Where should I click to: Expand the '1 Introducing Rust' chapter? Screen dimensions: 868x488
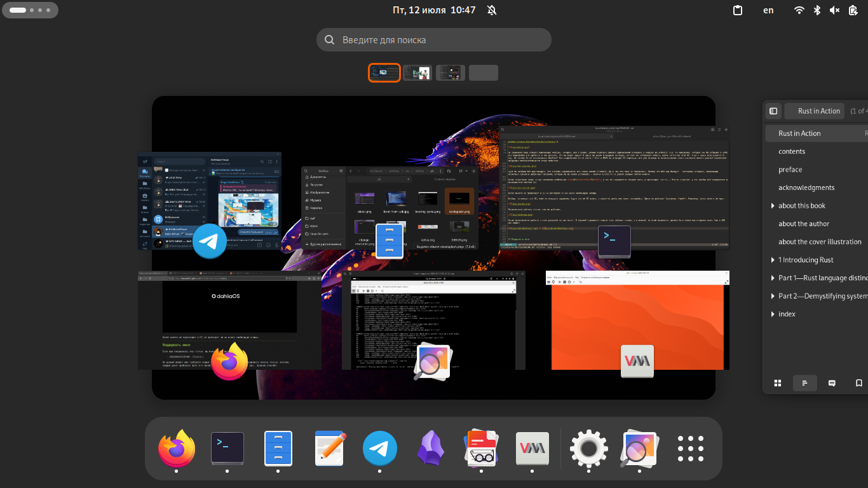click(x=773, y=260)
